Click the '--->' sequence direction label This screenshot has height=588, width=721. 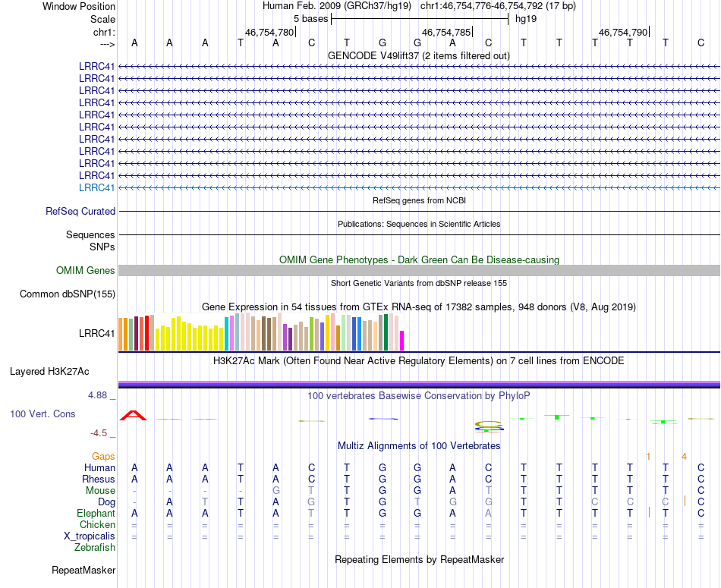tap(107, 44)
